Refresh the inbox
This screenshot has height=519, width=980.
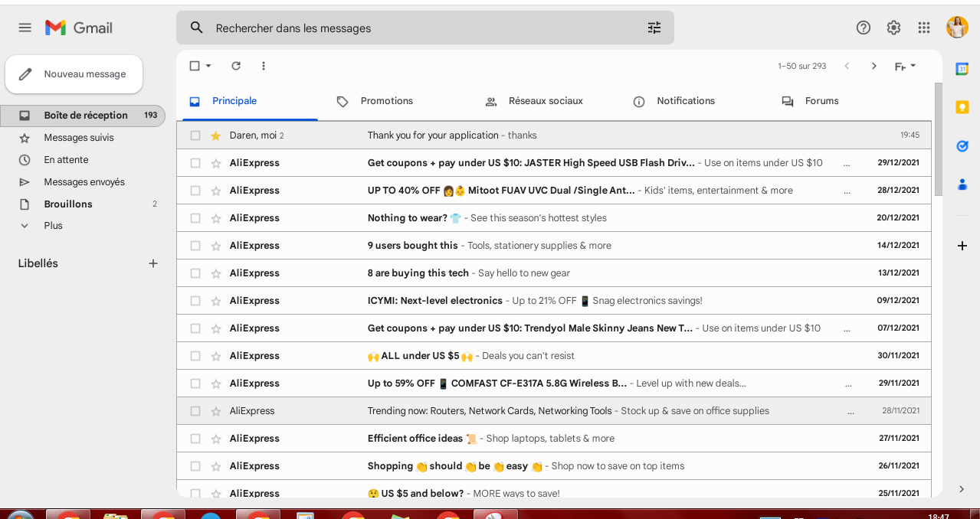pyautogui.click(x=236, y=66)
